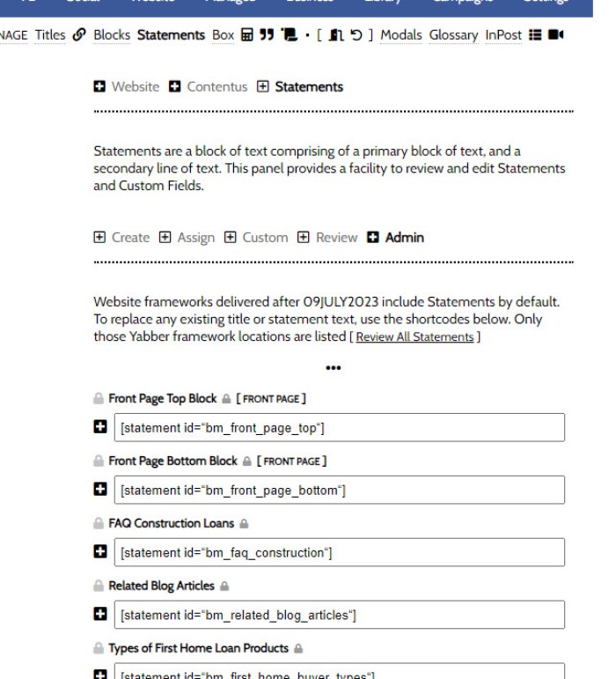The image size is (616, 679).
Task: Click the bm_front_page_bottom shortcode field
Action: tap(339, 491)
